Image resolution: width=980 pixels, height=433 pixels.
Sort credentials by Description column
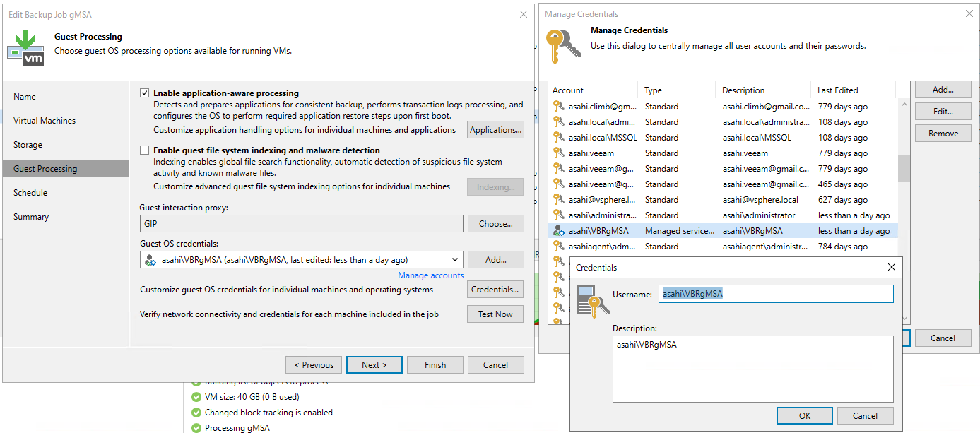[x=763, y=90]
